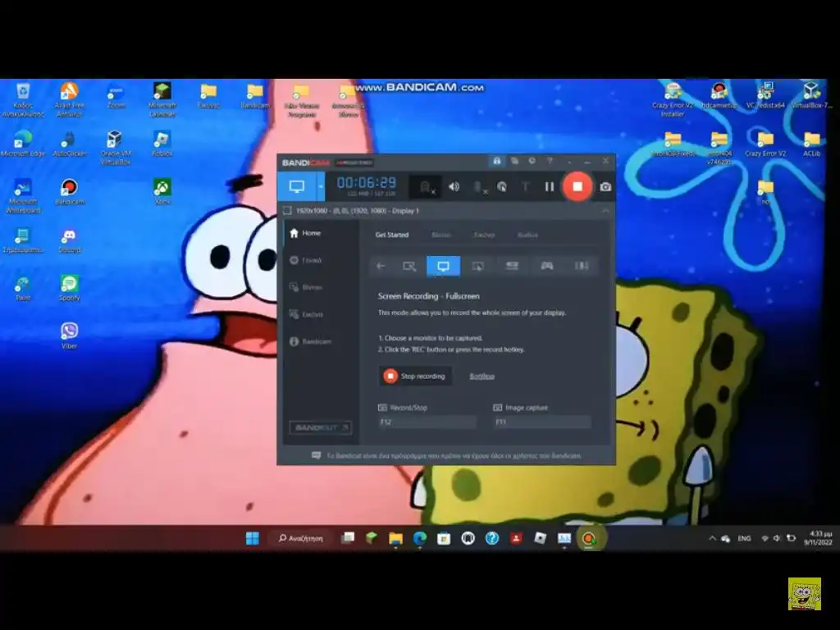Collapse the Bandicam panel with up chevron
The width and height of the screenshot is (840, 630).
point(605,211)
